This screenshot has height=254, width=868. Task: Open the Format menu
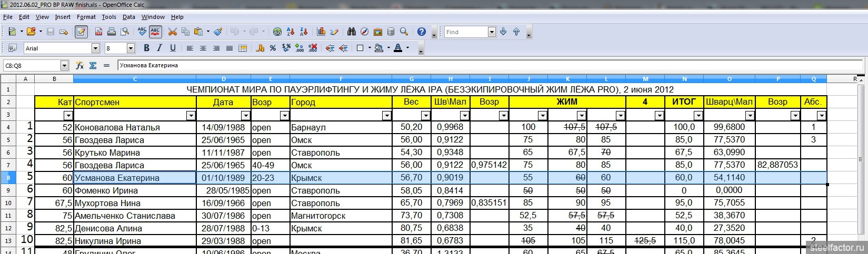(x=86, y=17)
